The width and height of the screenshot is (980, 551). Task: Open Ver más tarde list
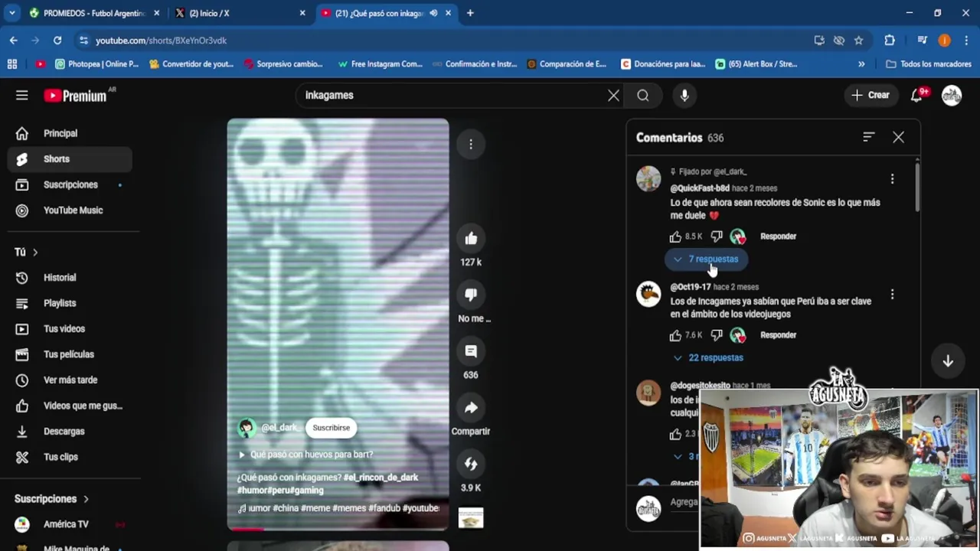(x=70, y=380)
